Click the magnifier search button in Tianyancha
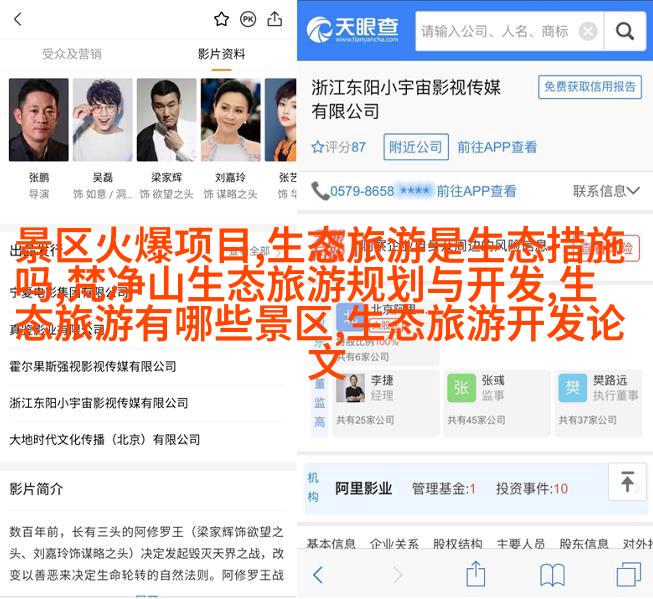Viewport: 653px width, 599px height. click(625, 31)
